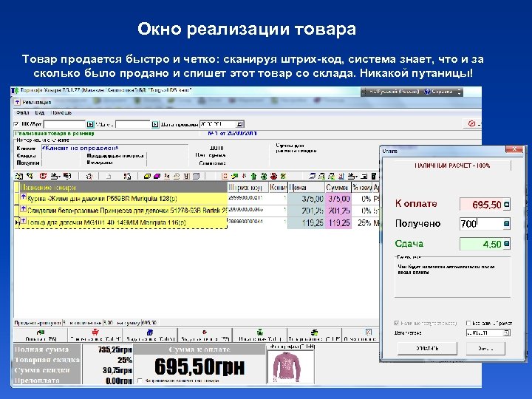The width and height of the screenshot is (532, 399).
Task: Click the Название товара column header
Action: 124,187
